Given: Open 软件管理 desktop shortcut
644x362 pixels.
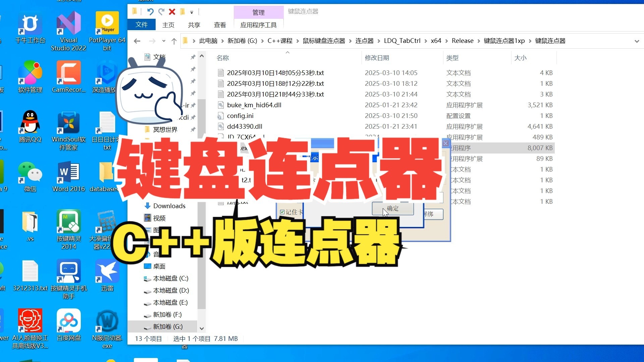Looking at the screenshot, I should point(30,77).
